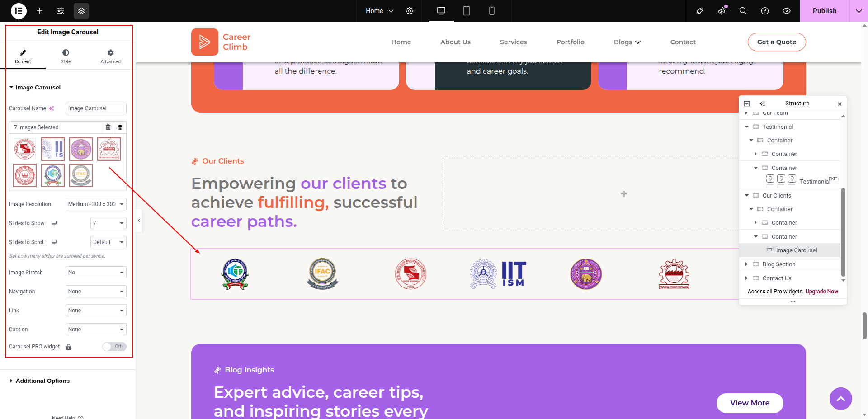868x419 pixels.
Task: Open the Elementor logo menu
Action: (x=19, y=11)
